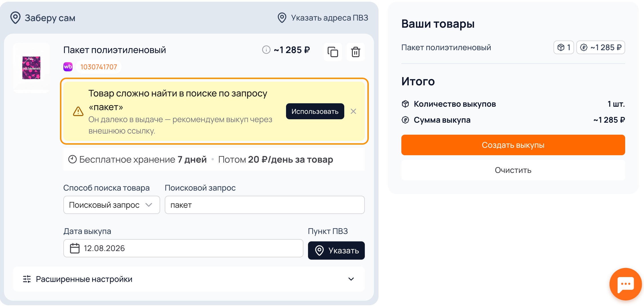The width and height of the screenshot is (644, 307).
Task: Click the Использовать button
Action: tap(315, 111)
